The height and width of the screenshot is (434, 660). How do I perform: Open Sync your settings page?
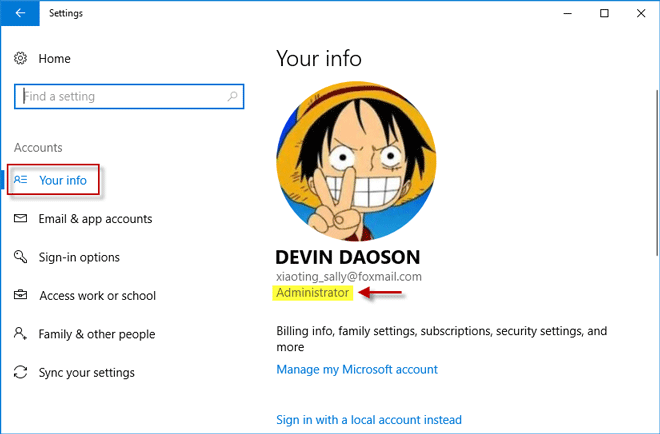click(86, 373)
